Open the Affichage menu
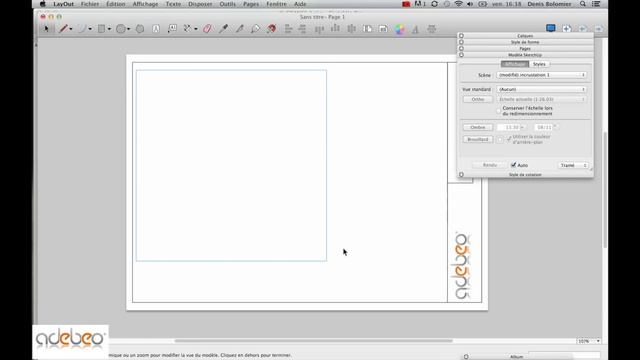 145,4
